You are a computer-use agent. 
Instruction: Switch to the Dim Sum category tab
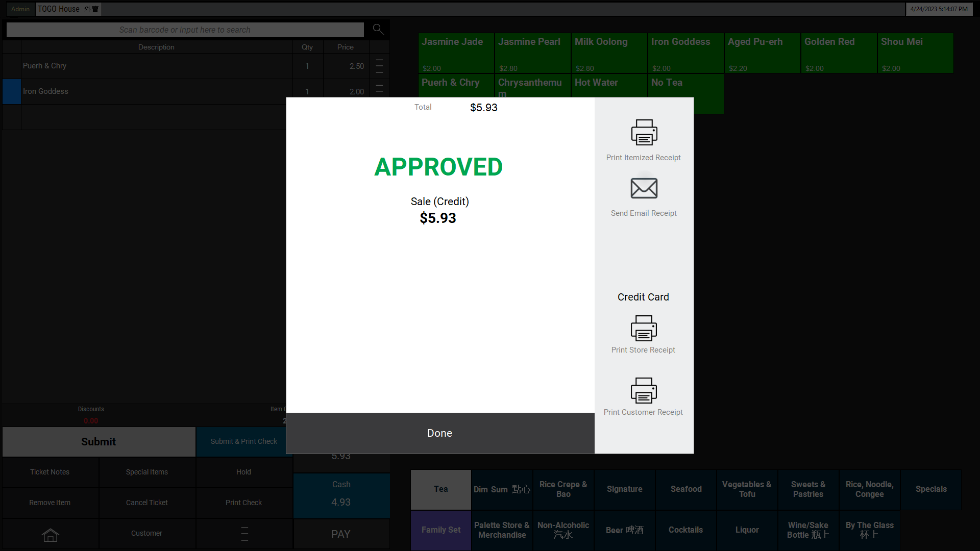502,489
